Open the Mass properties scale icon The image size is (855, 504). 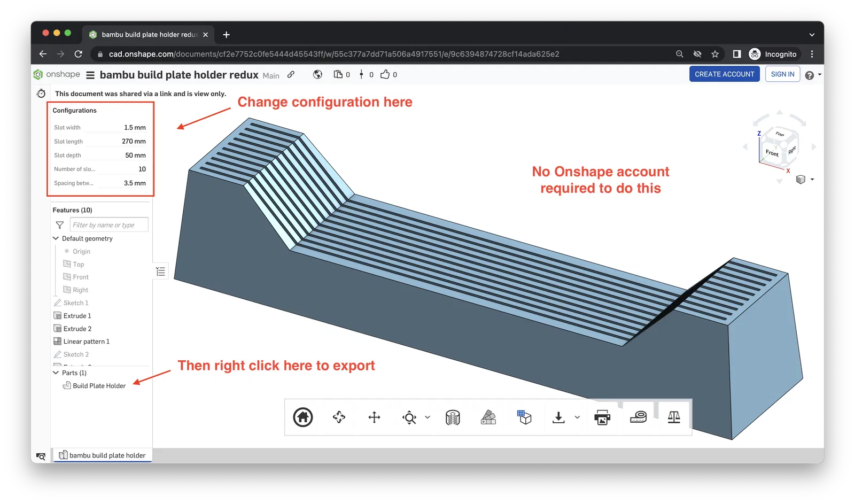(x=674, y=417)
